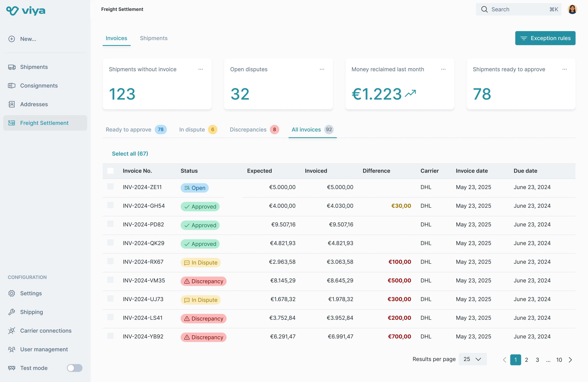The image size is (588, 382).
Task: Open the Open disputes card options menu
Action: [x=322, y=69]
